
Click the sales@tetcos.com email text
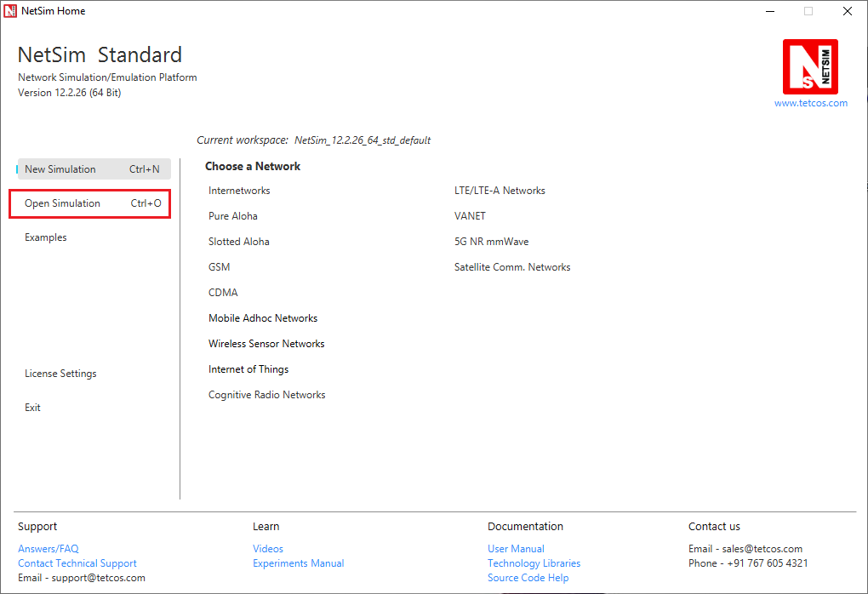click(762, 549)
